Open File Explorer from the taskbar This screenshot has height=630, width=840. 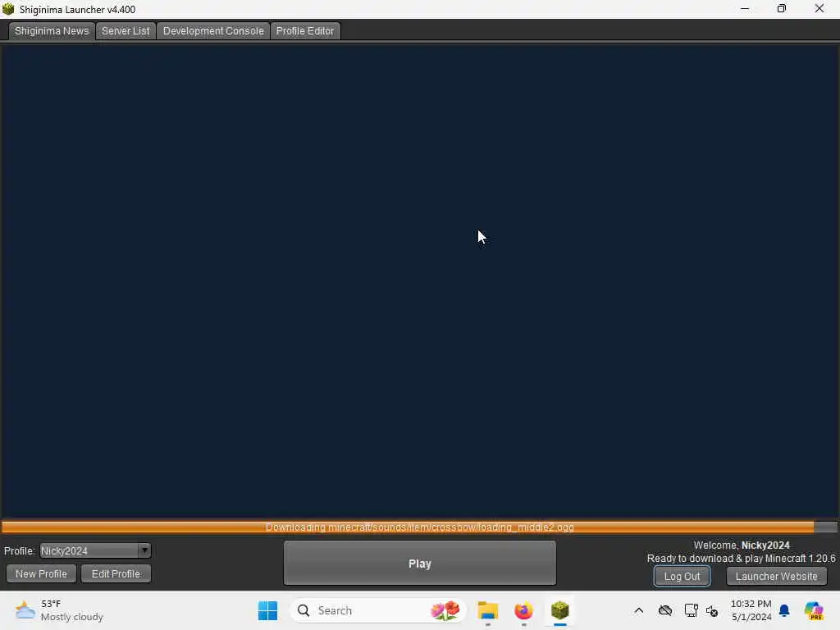point(488,610)
